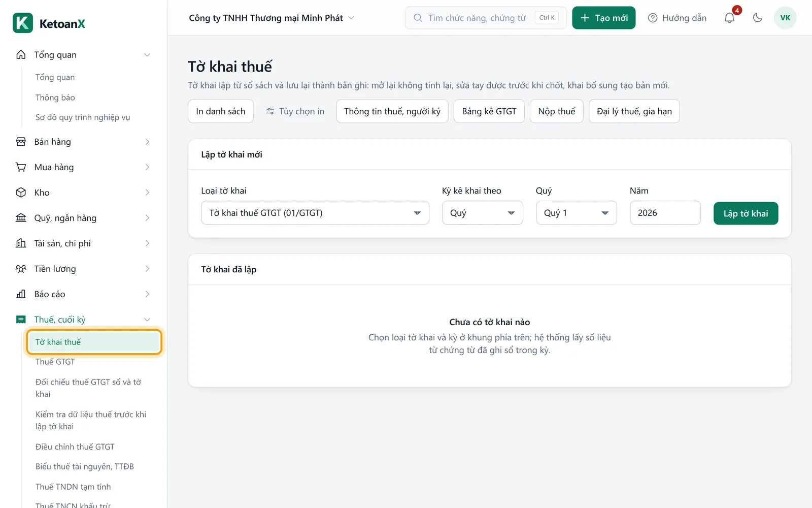Open Biểu thuế tài nguyên, TTĐB
Screen dimensions: 812x508
85,466
